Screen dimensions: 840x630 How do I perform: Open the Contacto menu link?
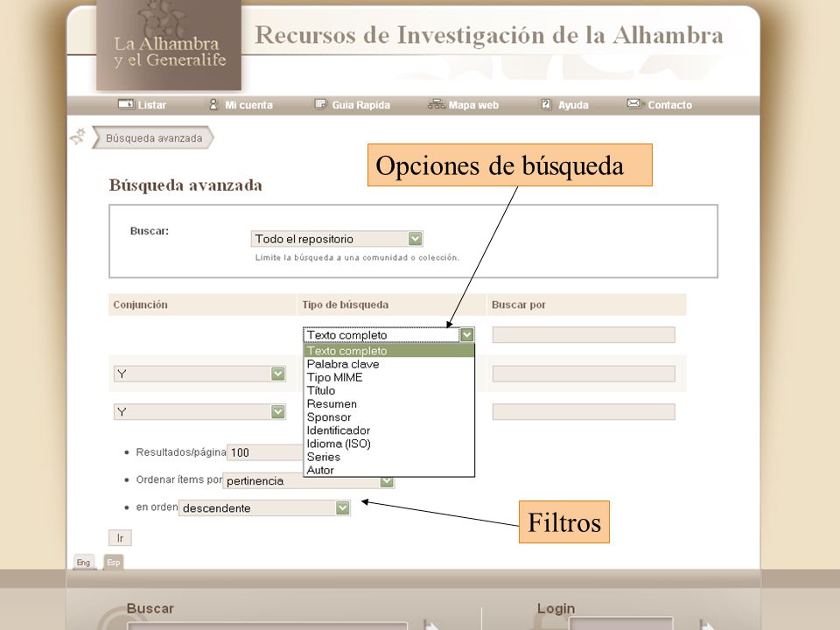point(669,105)
